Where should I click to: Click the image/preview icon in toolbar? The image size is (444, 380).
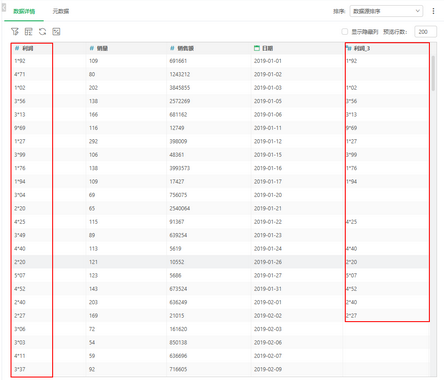click(56, 32)
